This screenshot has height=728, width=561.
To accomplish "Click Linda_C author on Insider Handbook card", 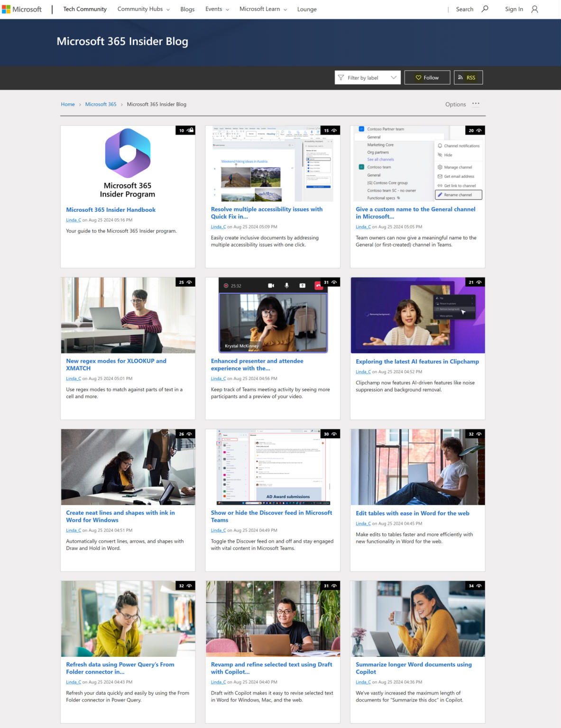I will (x=74, y=220).
